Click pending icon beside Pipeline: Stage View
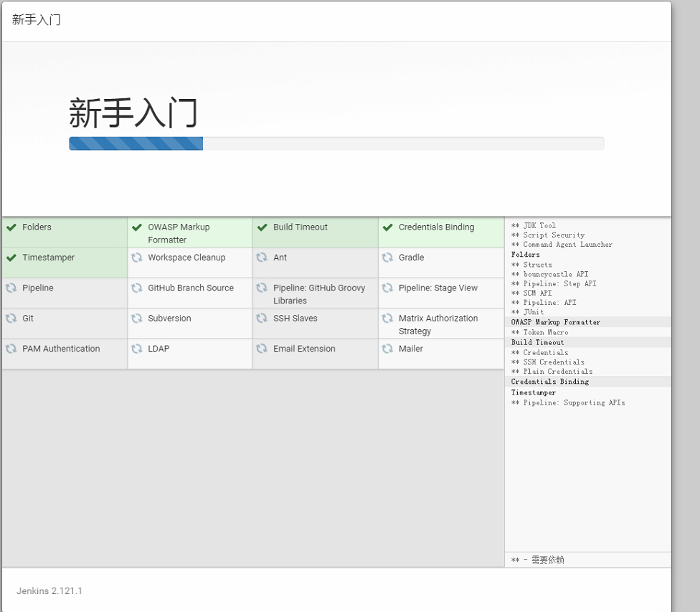Image resolution: width=700 pixels, height=612 pixels. (x=387, y=288)
